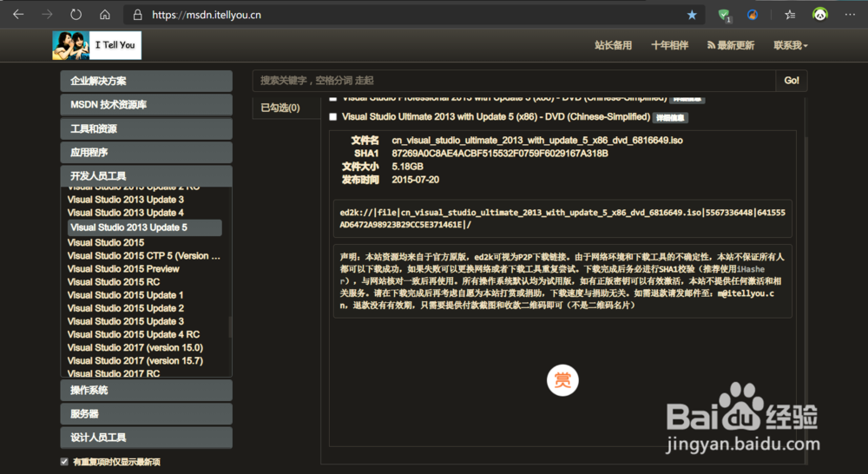The height and width of the screenshot is (474, 868).
Task: Select Visual Studio 2015 CTP 5 entry
Action: pyautogui.click(x=144, y=256)
